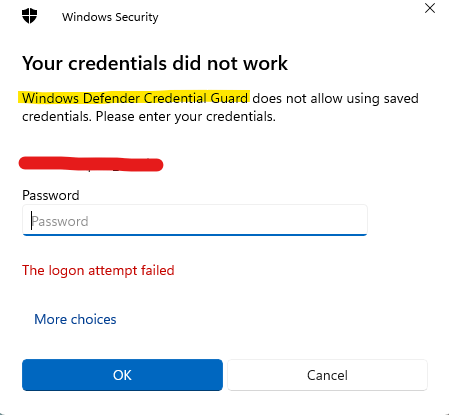
Task: Click the 'Please enter your credentials' sentence
Action: click(x=186, y=117)
